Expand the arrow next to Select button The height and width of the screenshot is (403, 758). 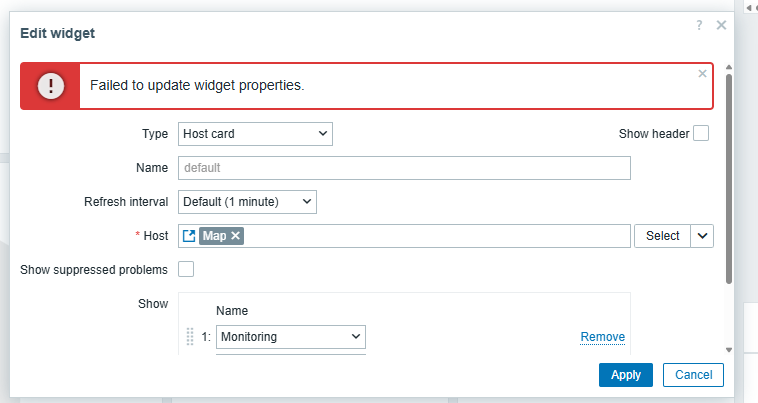pyautogui.click(x=703, y=236)
